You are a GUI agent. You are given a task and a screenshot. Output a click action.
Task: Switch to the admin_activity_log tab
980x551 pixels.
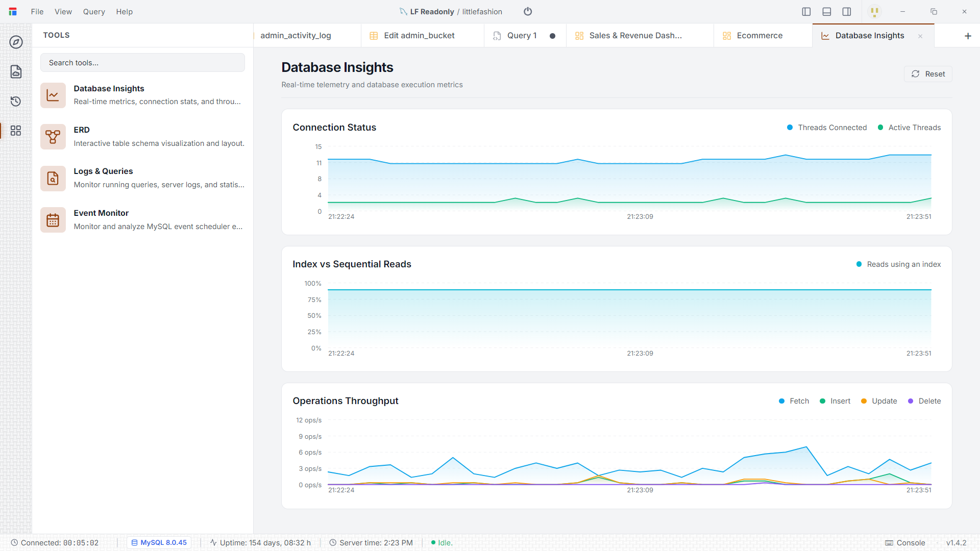(x=307, y=36)
